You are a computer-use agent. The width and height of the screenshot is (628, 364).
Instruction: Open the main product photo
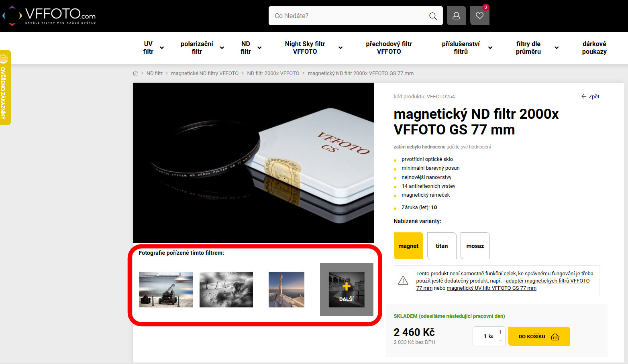[x=253, y=163]
